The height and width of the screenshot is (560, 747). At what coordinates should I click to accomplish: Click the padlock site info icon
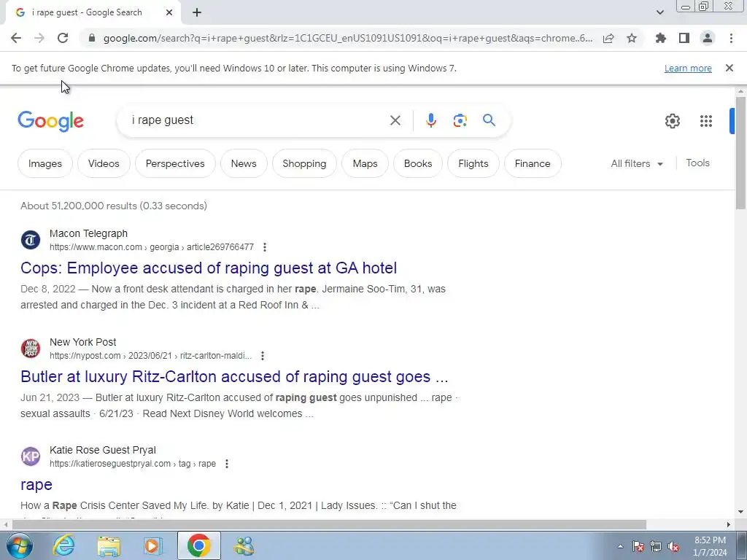[92, 38]
